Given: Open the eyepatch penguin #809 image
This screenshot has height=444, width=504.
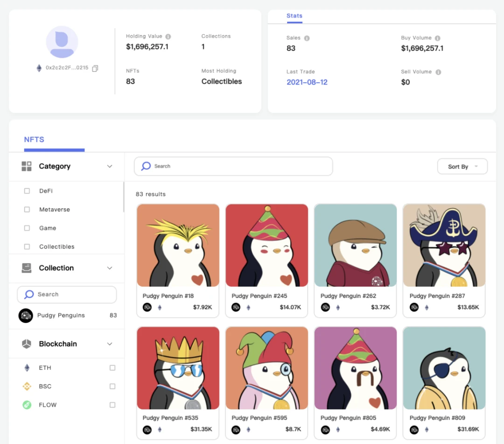Looking at the screenshot, I should click(x=444, y=368).
